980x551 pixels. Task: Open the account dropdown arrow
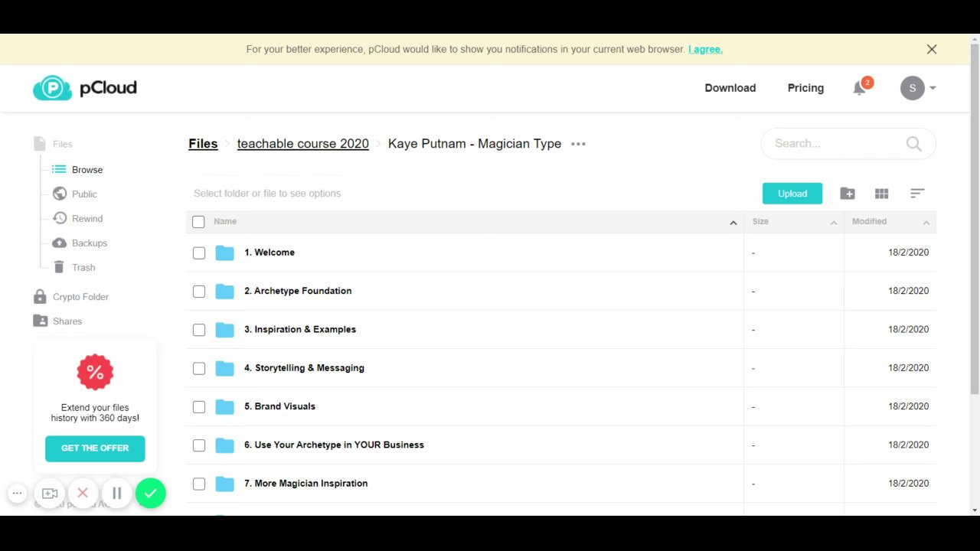tap(933, 88)
